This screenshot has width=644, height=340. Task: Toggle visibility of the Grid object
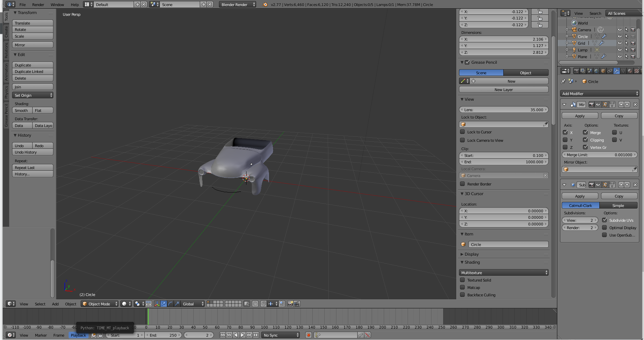619,43
